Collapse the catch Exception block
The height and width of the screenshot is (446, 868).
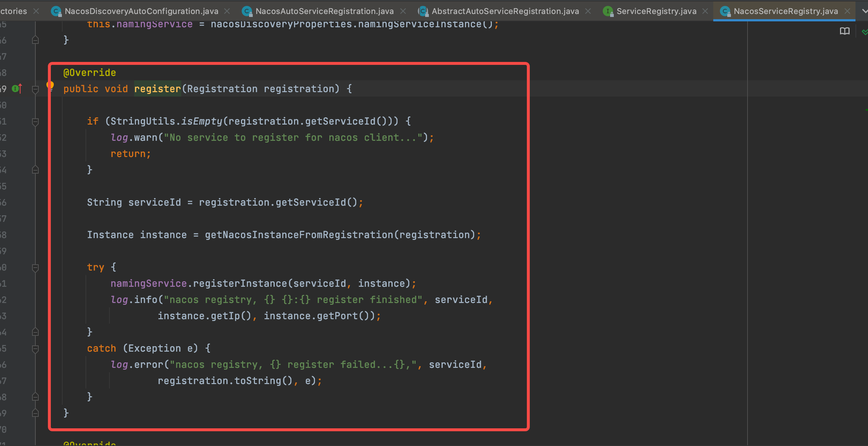tap(35, 349)
